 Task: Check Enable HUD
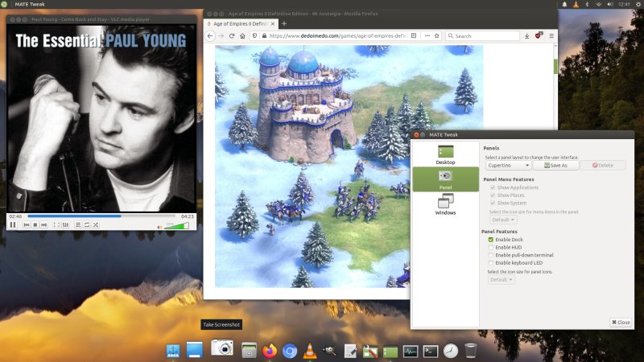pos(491,248)
